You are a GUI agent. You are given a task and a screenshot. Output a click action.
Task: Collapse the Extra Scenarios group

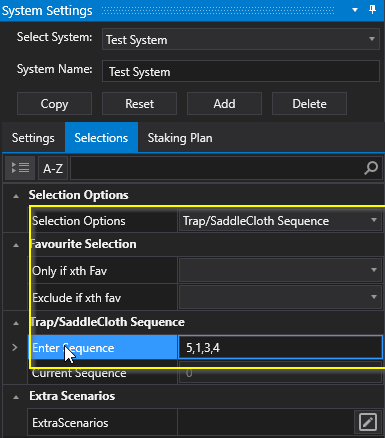click(x=16, y=397)
